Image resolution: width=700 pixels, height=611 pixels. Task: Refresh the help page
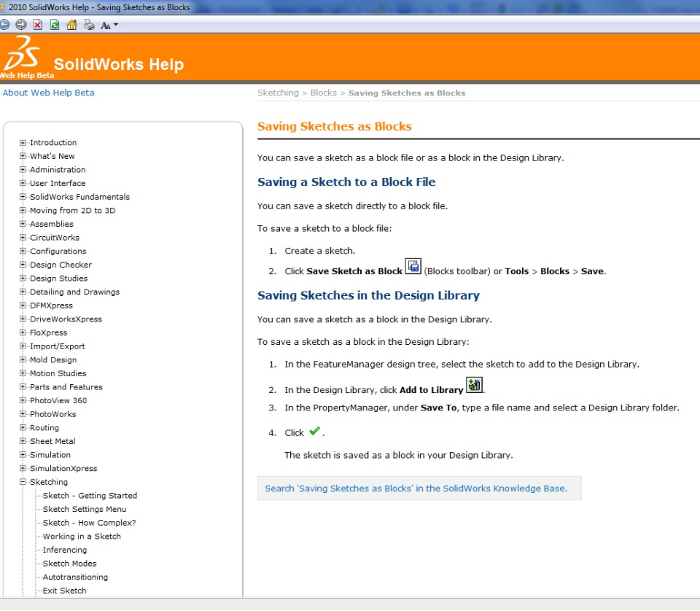click(55, 25)
